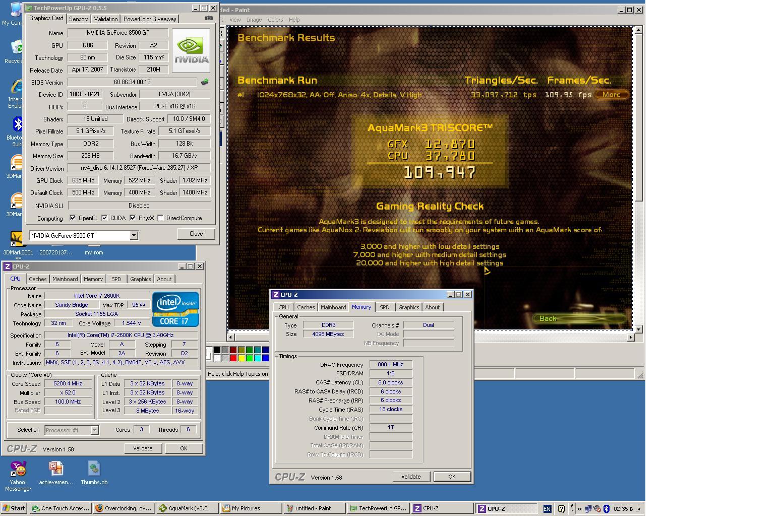Click the EN language bar indicator
Screen dimensions: 784x532
547,509
